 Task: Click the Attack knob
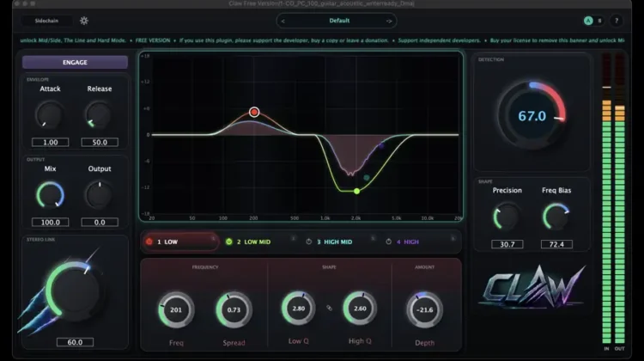tap(50, 115)
